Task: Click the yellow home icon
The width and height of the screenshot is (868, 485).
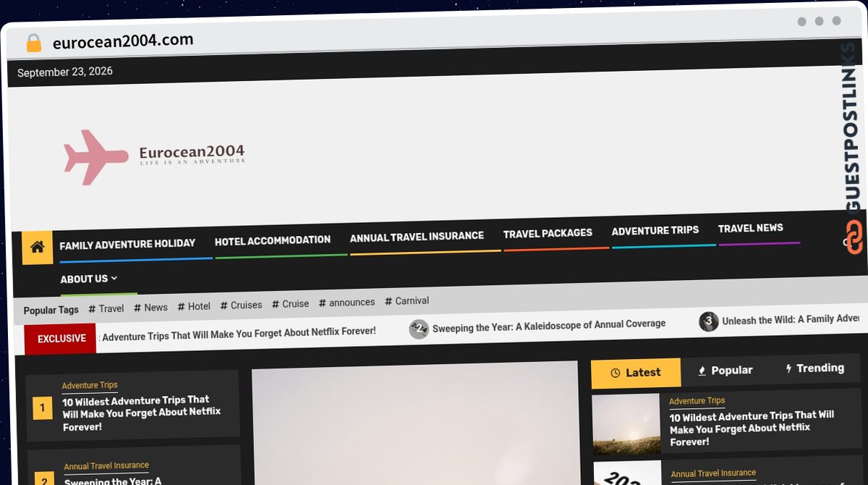Action: (x=38, y=248)
